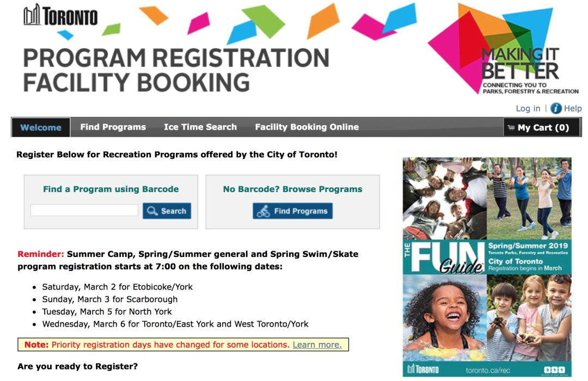
Task: Open the Welcome tab
Action: [x=41, y=127]
